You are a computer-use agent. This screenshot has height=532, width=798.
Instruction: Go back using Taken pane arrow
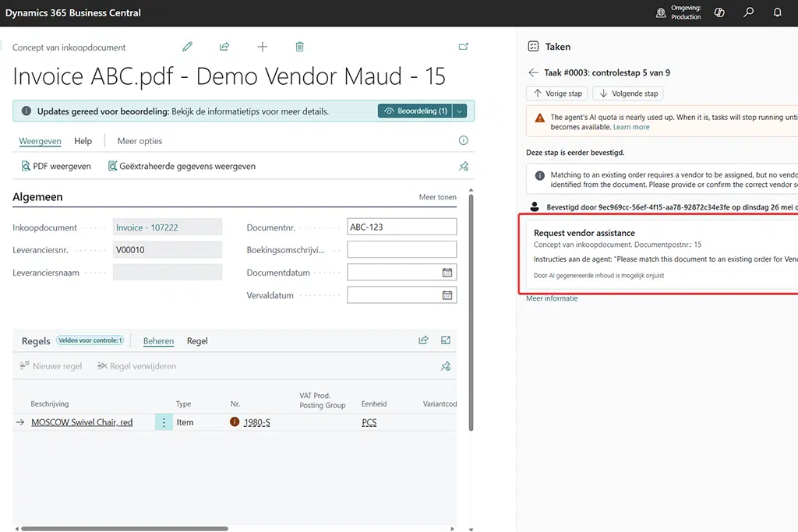coord(533,72)
